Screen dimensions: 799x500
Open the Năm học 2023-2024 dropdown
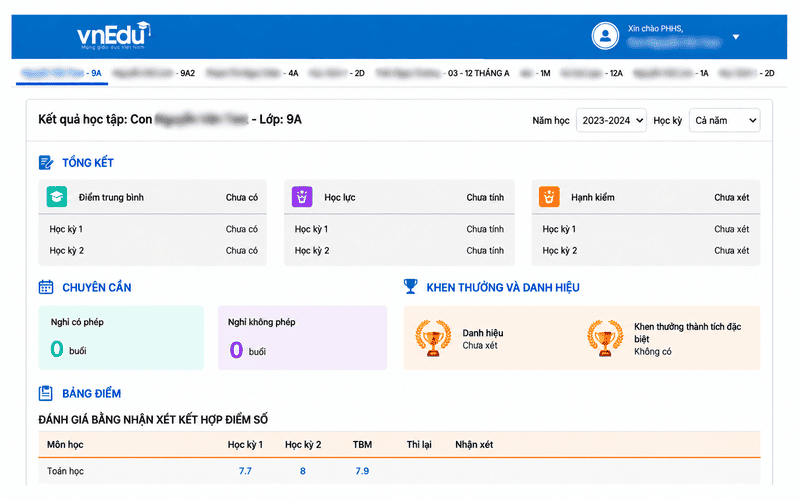pyautogui.click(x=611, y=120)
